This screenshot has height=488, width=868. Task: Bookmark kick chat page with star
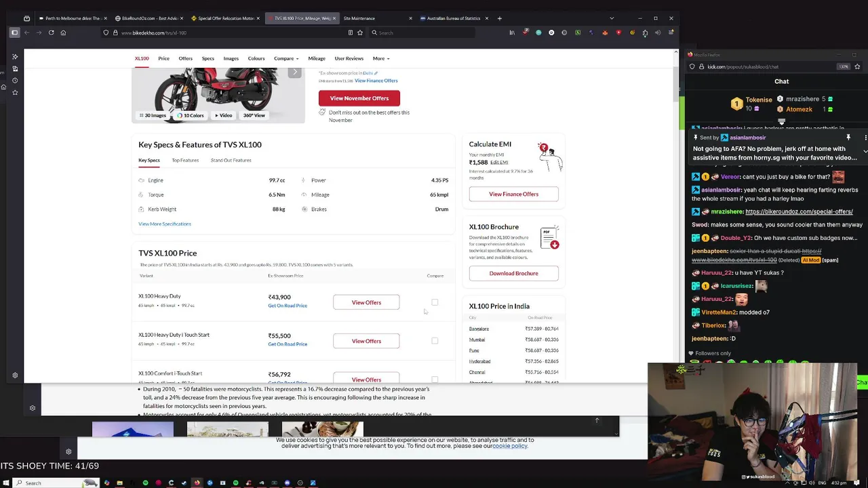857,66
